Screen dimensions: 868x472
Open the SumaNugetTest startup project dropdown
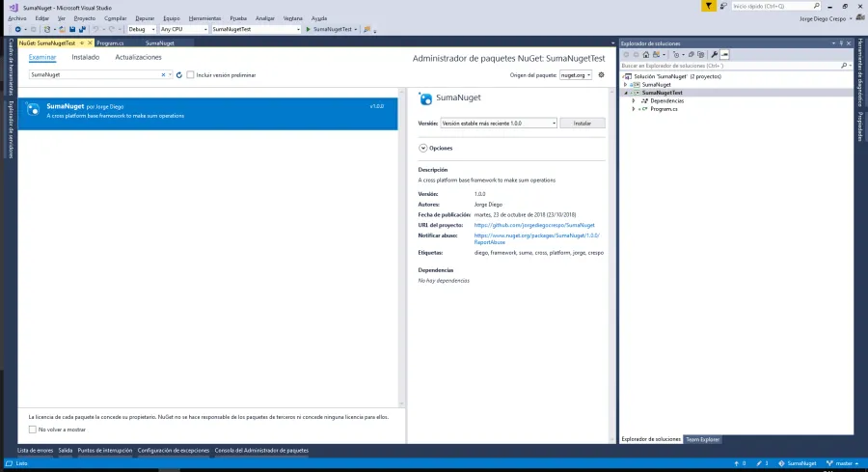257,29
